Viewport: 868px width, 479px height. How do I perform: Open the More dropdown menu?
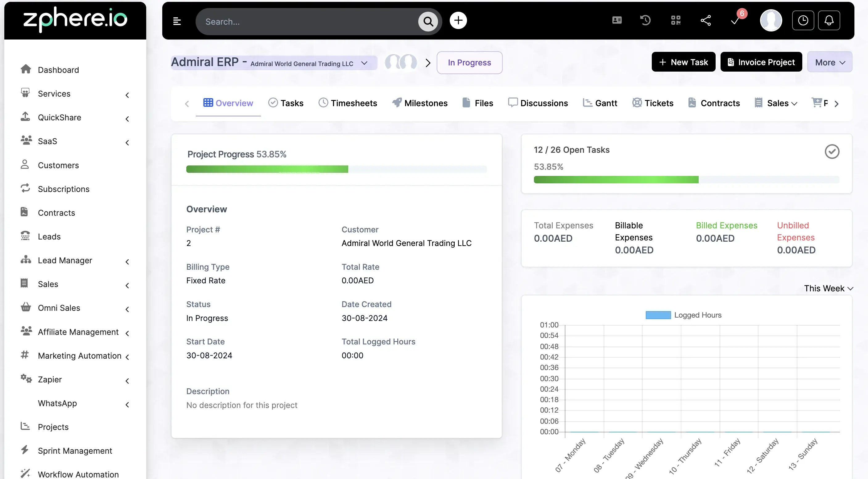coord(829,62)
